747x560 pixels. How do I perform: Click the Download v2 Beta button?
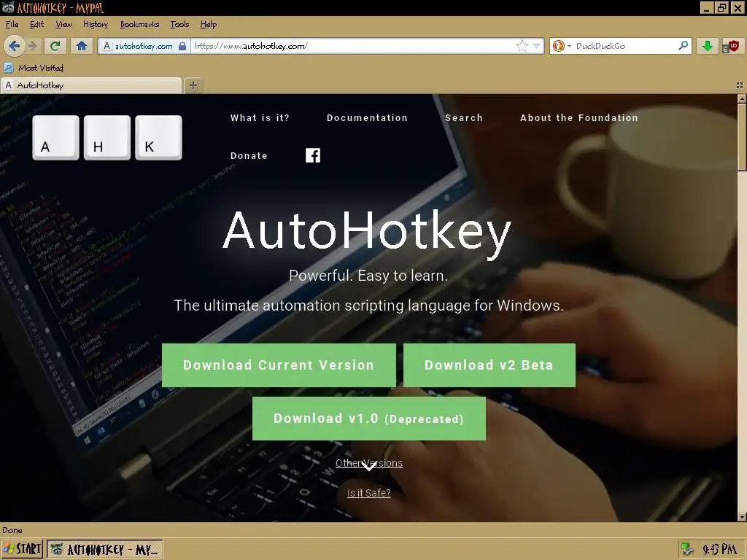click(489, 365)
